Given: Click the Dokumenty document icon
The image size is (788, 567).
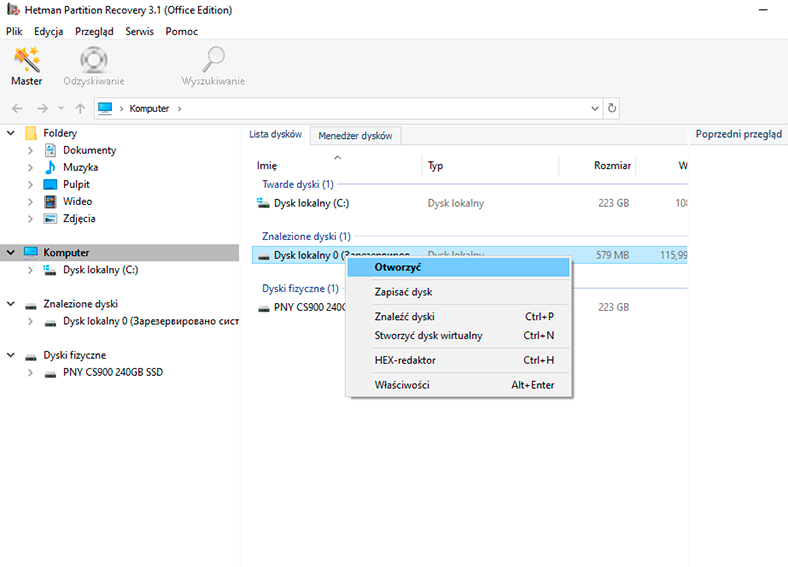Looking at the screenshot, I should point(50,150).
